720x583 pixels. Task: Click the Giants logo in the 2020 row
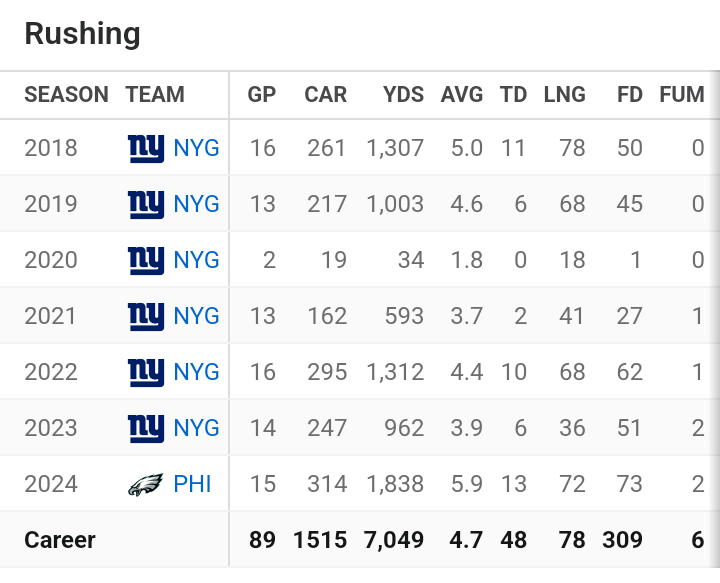point(146,260)
